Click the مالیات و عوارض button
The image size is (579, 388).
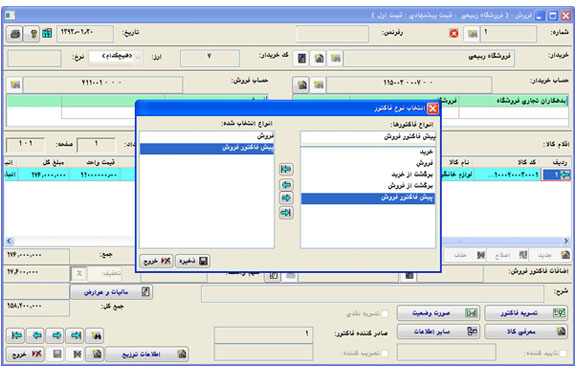(111, 292)
